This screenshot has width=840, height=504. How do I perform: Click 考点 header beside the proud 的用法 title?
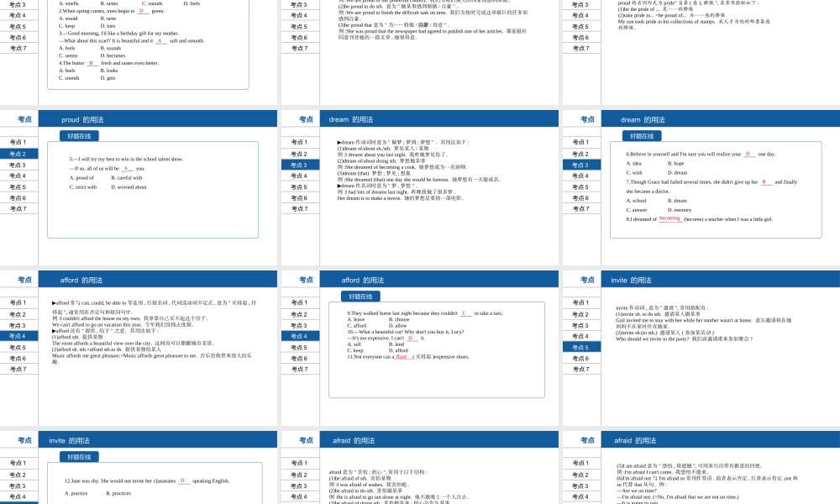pos(24,119)
